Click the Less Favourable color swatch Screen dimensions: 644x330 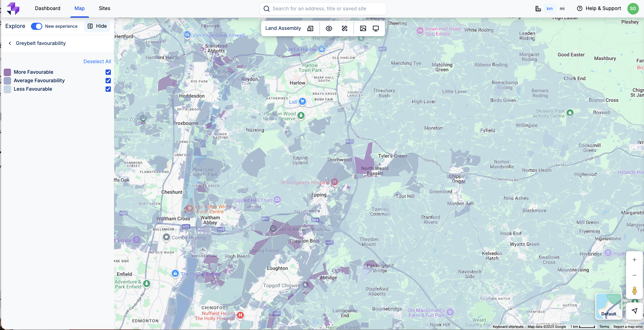click(7, 89)
